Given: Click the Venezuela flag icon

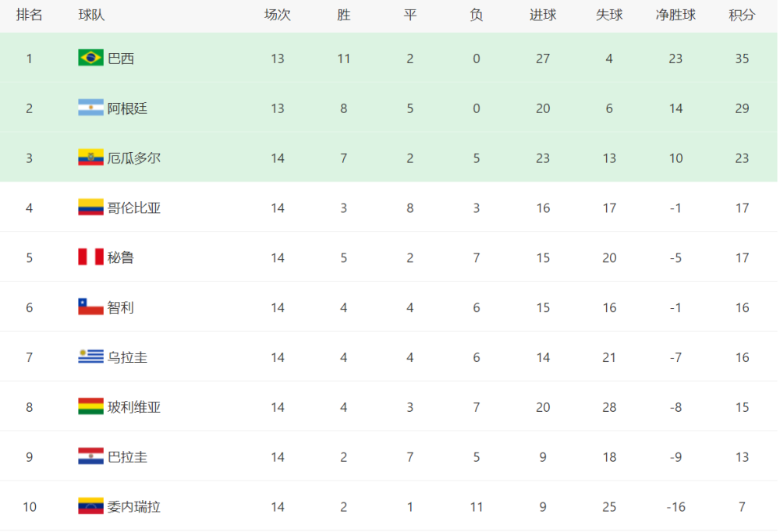Looking at the screenshot, I should (90, 505).
